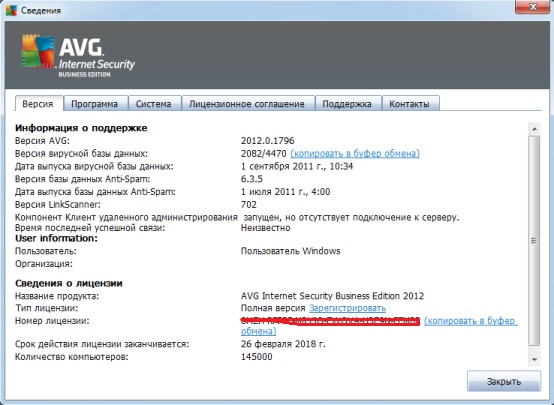Click the User information heading
The width and height of the screenshot is (554, 405).
coord(56,238)
